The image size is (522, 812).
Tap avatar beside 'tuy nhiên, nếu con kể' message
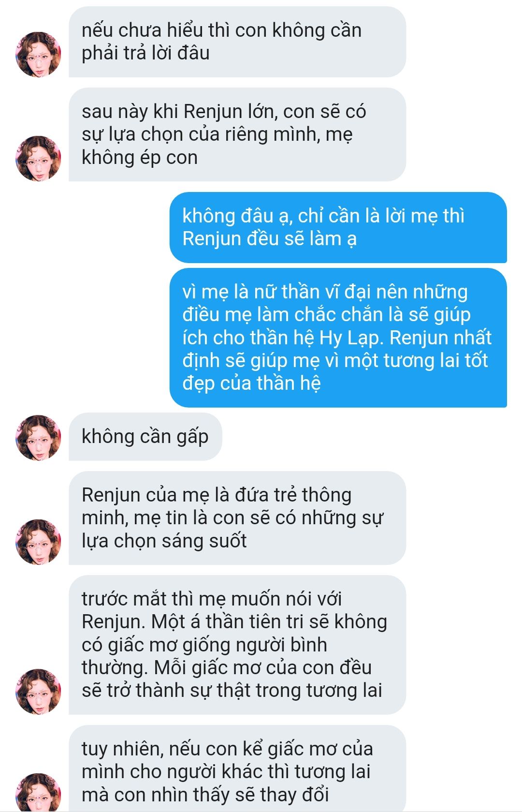39,793
